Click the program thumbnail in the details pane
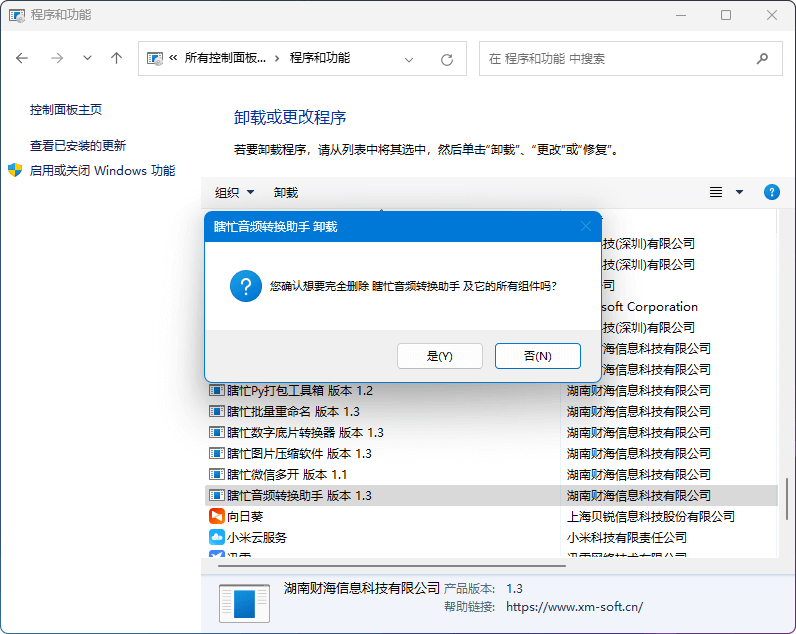This screenshot has width=796, height=634. pyautogui.click(x=244, y=603)
